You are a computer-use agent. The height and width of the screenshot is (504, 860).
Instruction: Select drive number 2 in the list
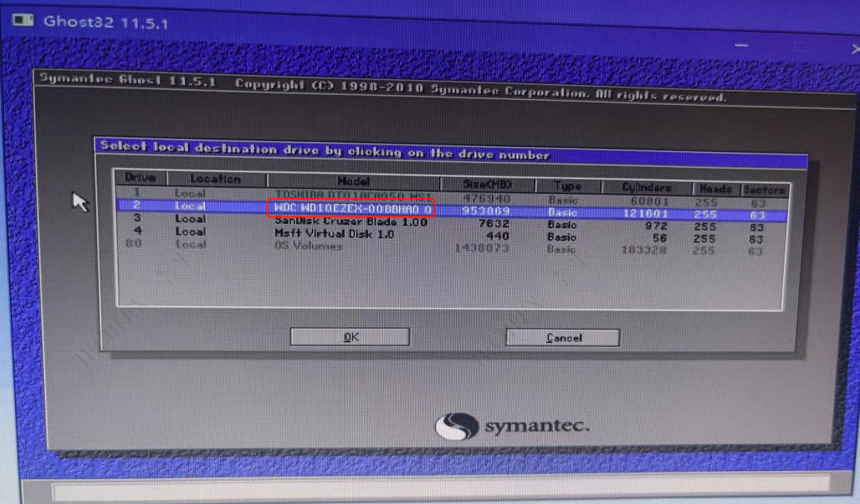(136, 205)
